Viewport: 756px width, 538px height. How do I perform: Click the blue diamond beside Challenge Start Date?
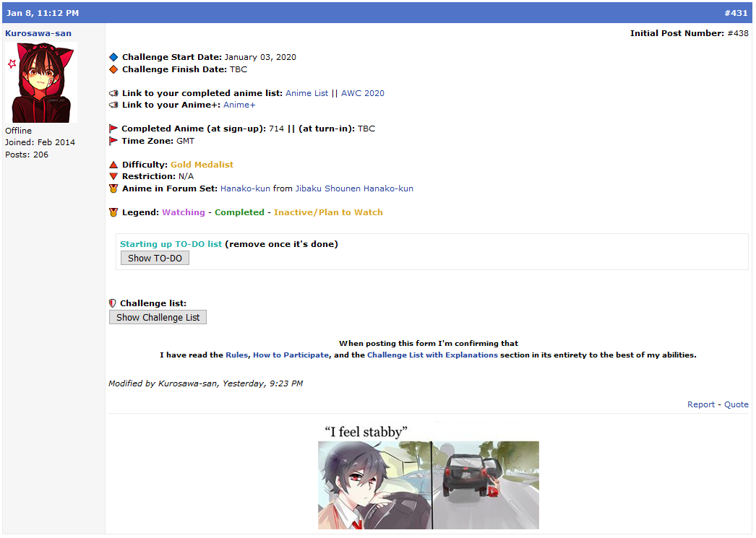tap(113, 57)
